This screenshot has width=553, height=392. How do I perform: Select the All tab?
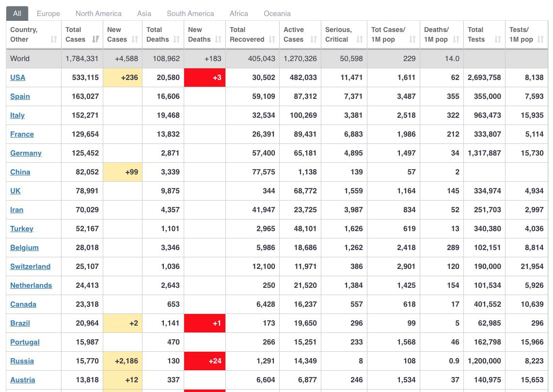17,14
